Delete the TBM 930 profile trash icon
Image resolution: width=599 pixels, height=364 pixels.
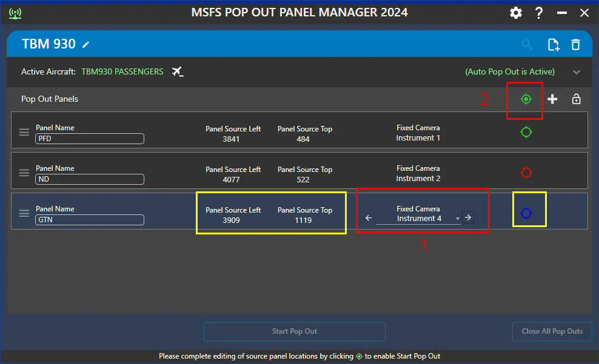pos(576,45)
